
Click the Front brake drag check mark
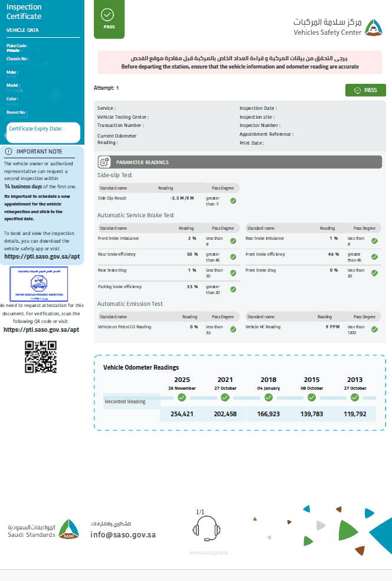[374, 273]
